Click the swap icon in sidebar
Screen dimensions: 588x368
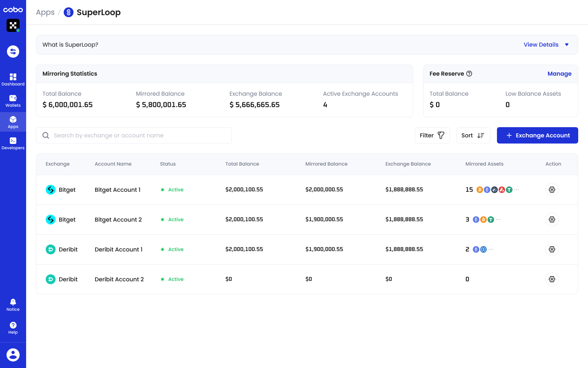(x=13, y=52)
